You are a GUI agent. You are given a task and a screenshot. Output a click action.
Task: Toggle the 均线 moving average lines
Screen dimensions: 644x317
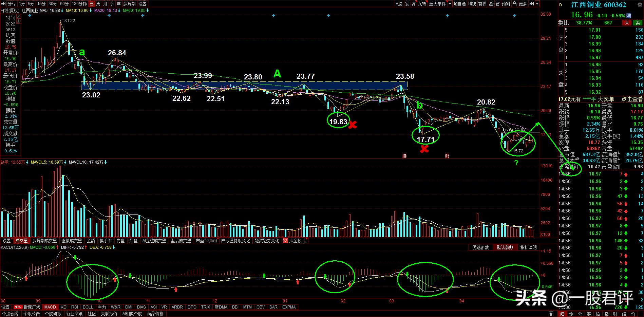(x=472, y=4)
